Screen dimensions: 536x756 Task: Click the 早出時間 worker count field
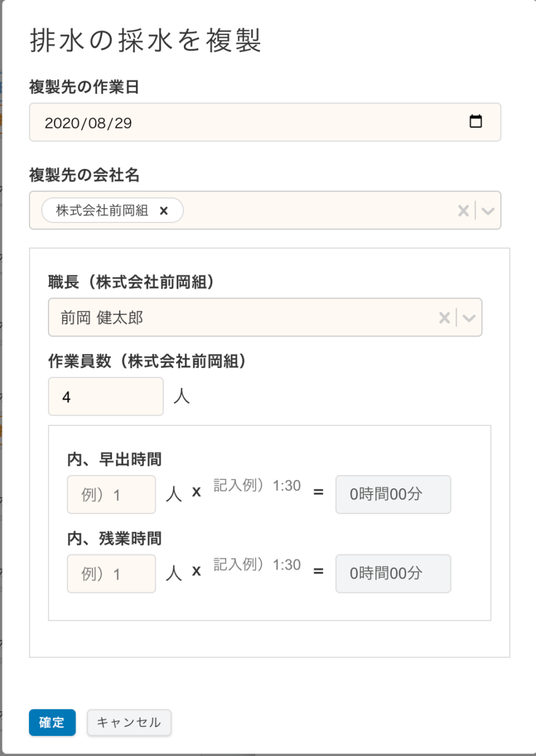pyautogui.click(x=111, y=495)
